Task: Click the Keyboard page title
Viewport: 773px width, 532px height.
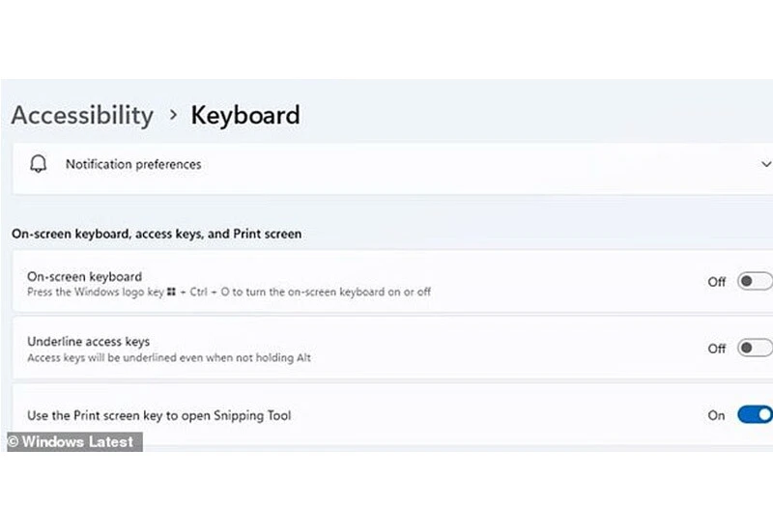Action: click(x=245, y=115)
